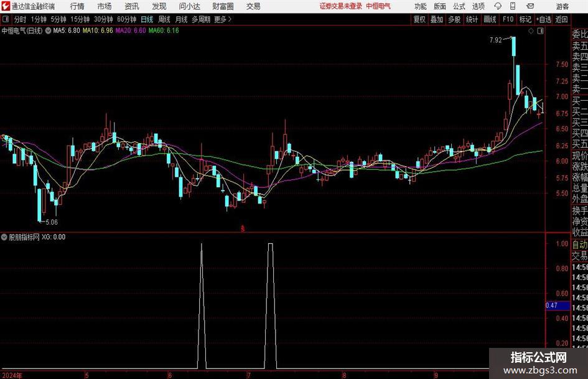Image resolution: width=588 pixels, height=379 pixels.
Task: Open the 交易 menu
Action: (x=253, y=6)
